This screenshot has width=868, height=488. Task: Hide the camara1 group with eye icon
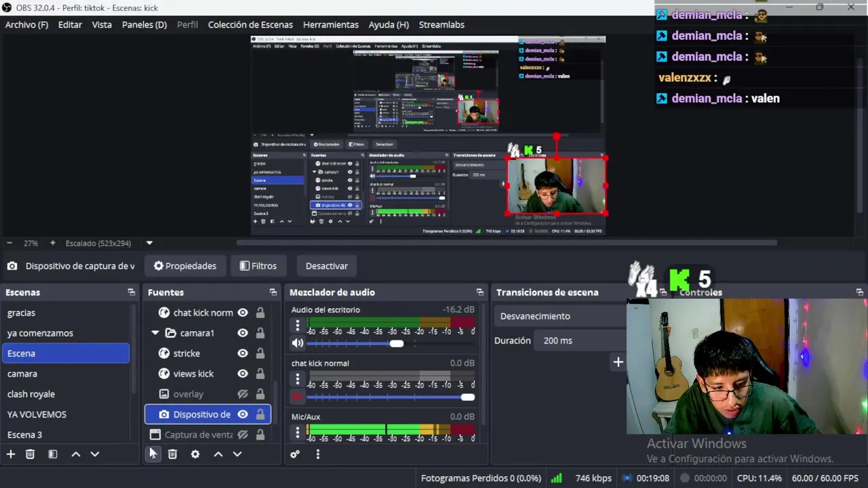pos(243,333)
